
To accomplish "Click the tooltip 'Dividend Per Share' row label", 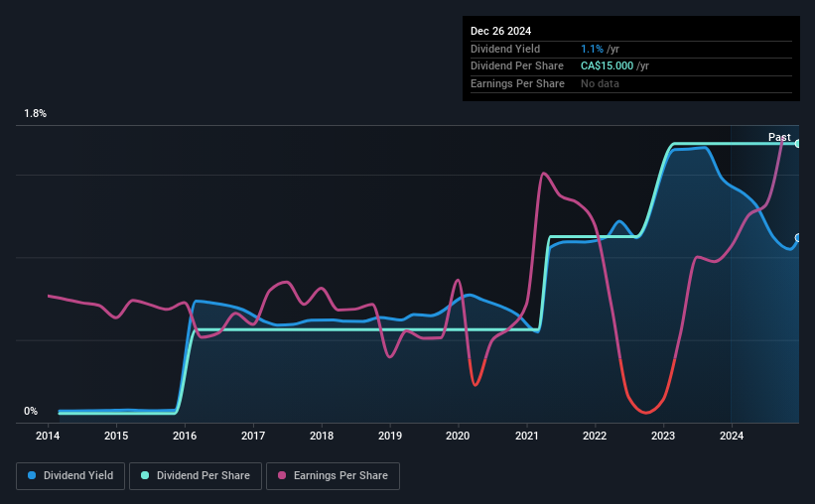I will (516, 66).
